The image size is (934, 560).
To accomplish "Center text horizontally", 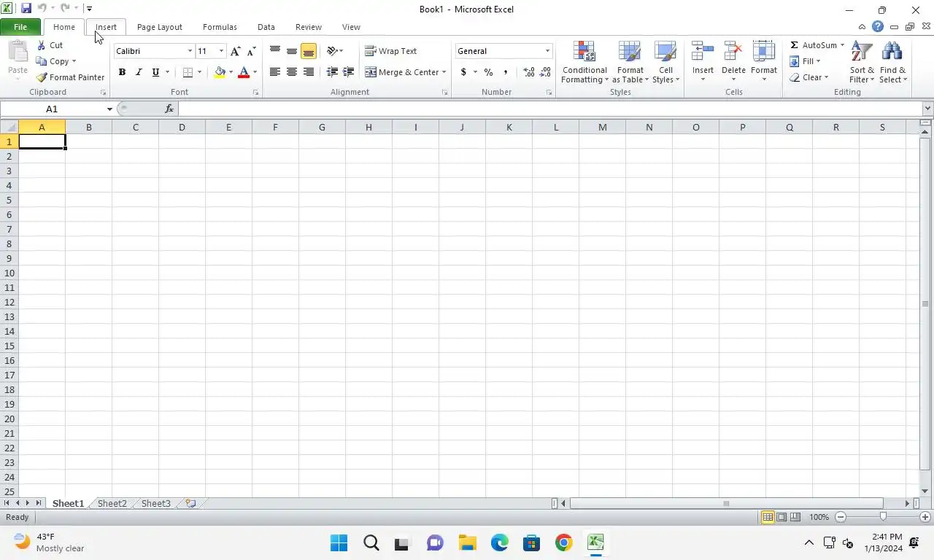I will coord(292,72).
